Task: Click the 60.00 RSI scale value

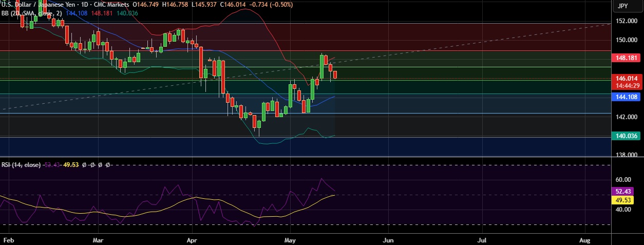Action: click(623, 180)
